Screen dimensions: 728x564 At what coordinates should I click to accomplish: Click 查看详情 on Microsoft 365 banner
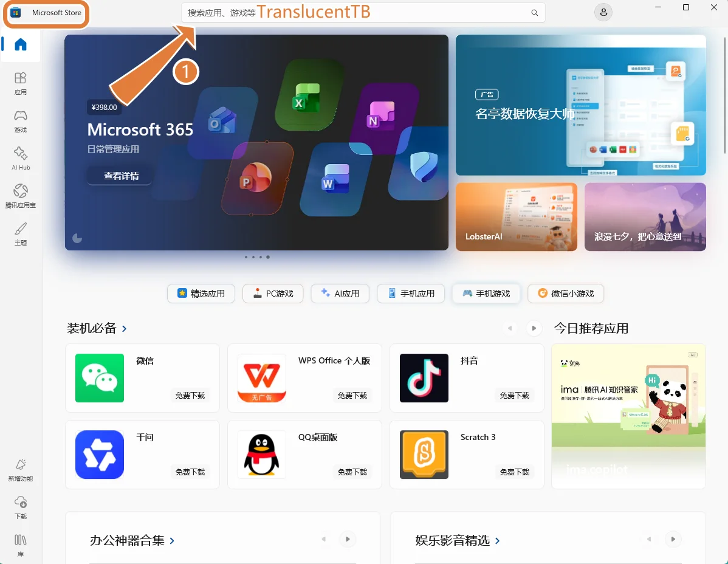121,176
